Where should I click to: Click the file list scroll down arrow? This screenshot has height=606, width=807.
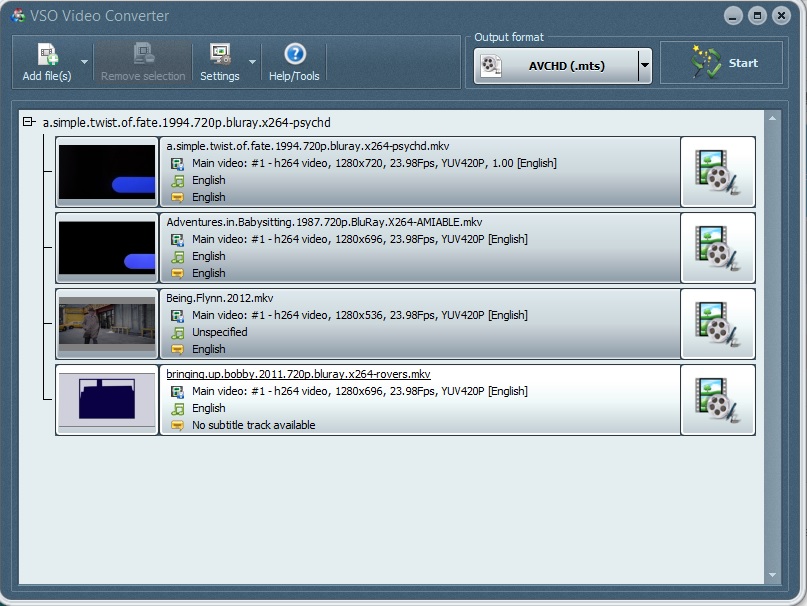pyautogui.click(x=773, y=575)
